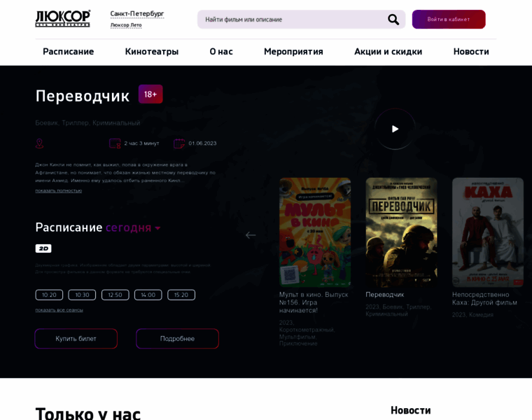Viewport: 532px width, 420px height.
Task: Click the Переводчик main heading
Action: [x=83, y=96]
